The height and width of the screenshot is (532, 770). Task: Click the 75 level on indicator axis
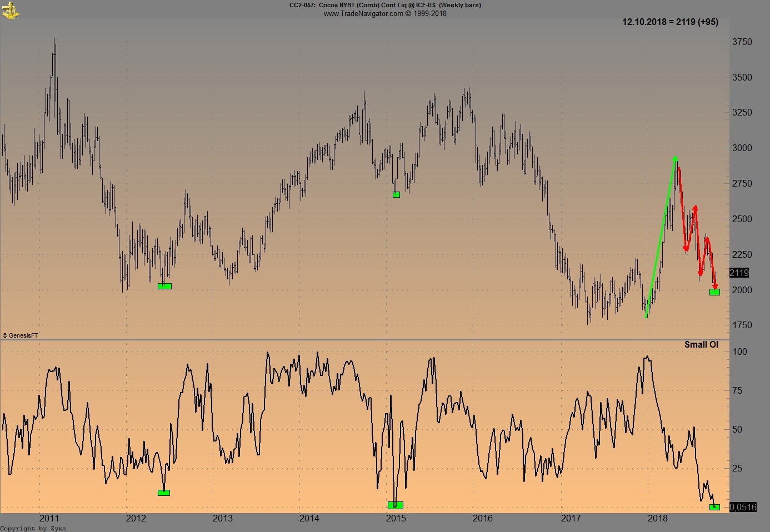737,390
